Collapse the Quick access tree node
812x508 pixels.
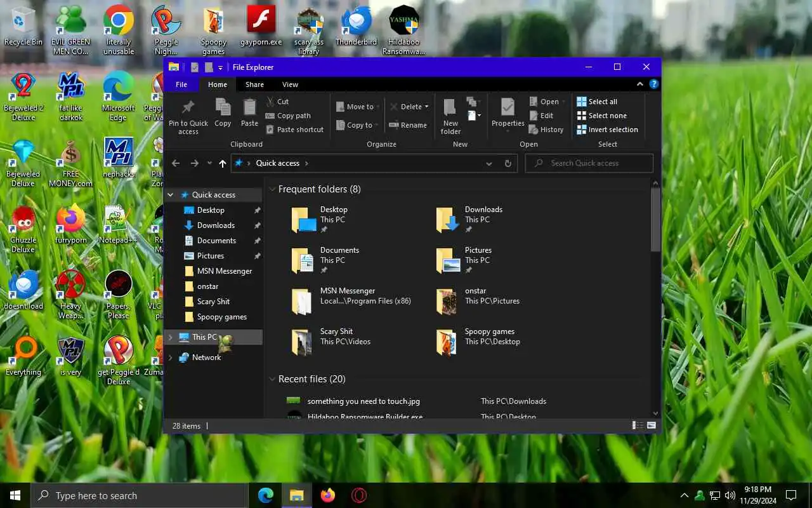(x=171, y=195)
